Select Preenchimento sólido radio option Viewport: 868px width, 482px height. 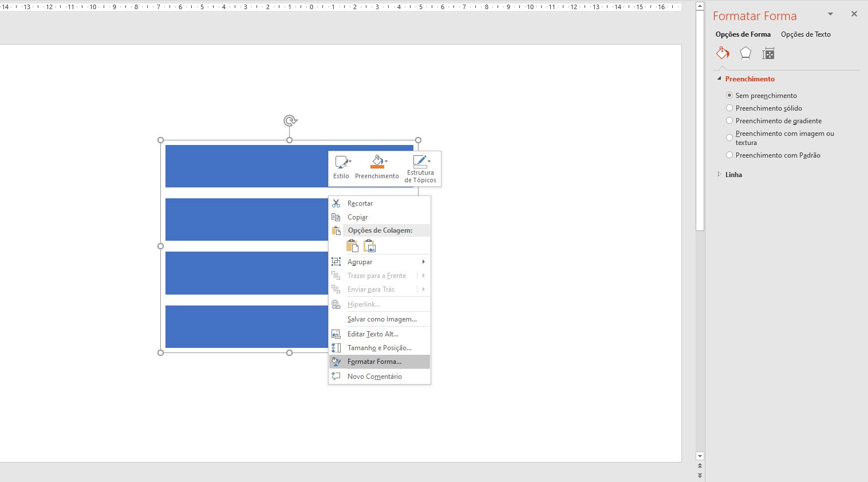click(x=729, y=108)
